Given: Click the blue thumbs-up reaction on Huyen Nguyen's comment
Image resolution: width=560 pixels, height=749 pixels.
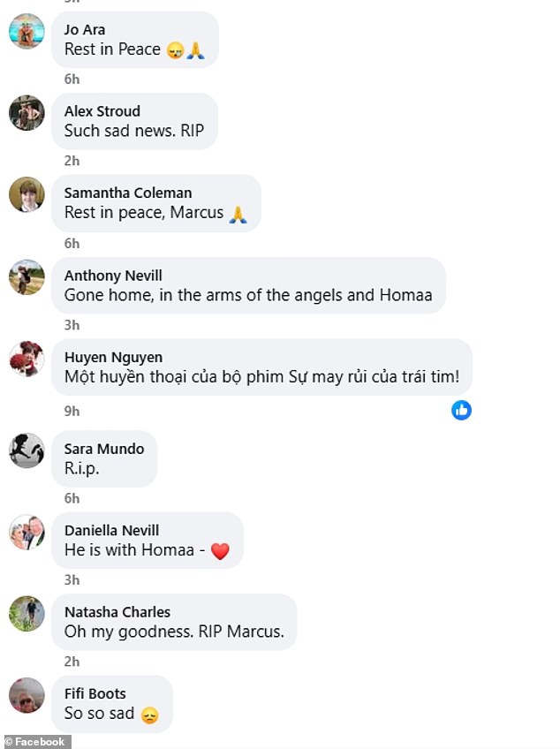Looking at the screenshot, I should [461, 411].
